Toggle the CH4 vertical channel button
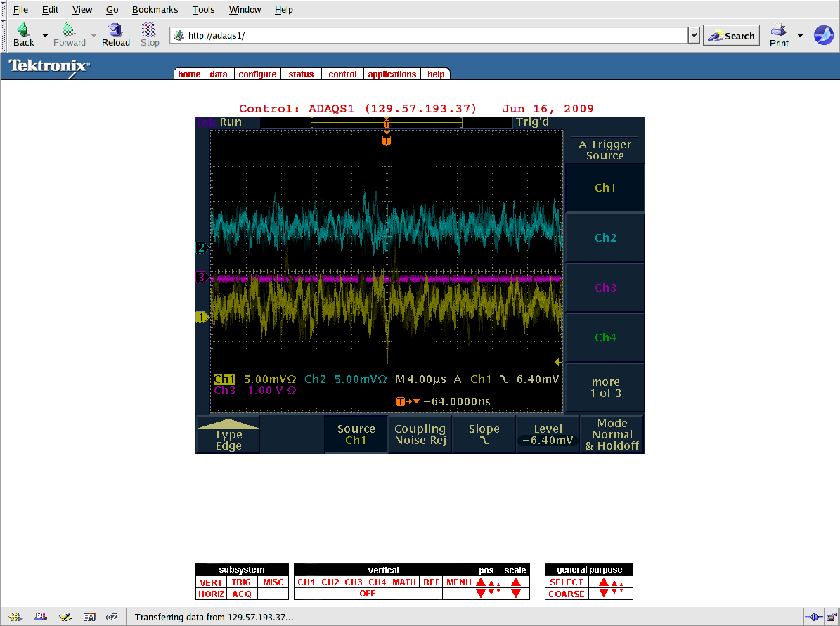The width and height of the screenshot is (840, 626). [x=377, y=582]
